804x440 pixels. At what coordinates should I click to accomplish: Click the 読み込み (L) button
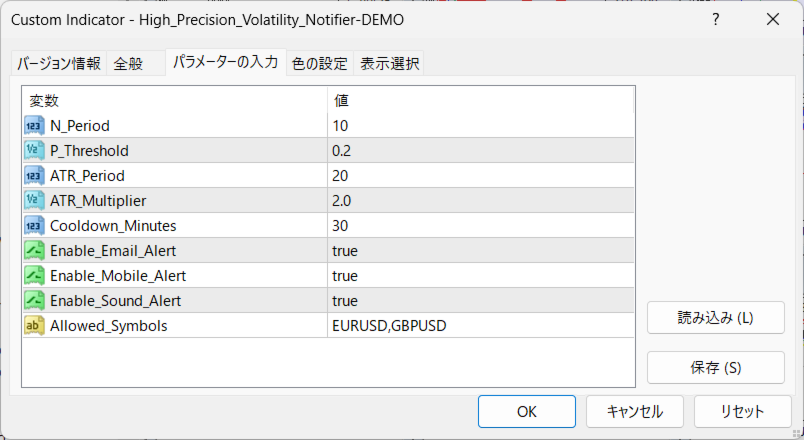[x=715, y=318]
